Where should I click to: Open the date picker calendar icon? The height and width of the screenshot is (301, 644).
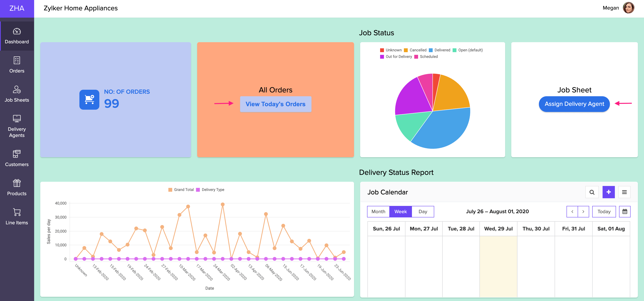pyautogui.click(x=624, y=211)
